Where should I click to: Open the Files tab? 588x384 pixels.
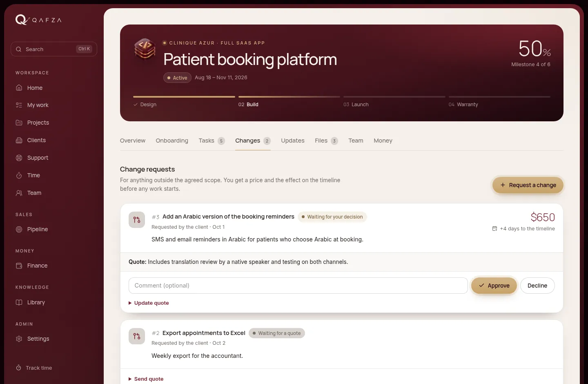pyautogui.click(x=326, y=141)
